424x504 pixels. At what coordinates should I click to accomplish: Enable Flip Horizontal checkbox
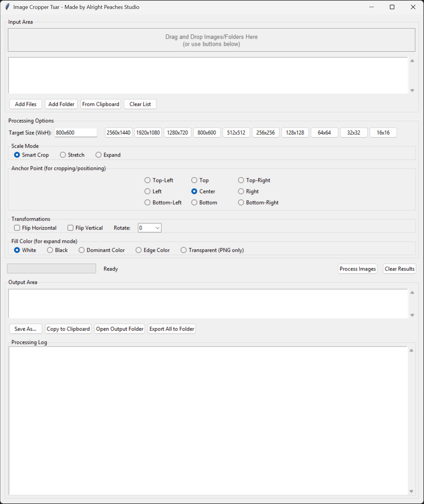click(x=17, y=228)
